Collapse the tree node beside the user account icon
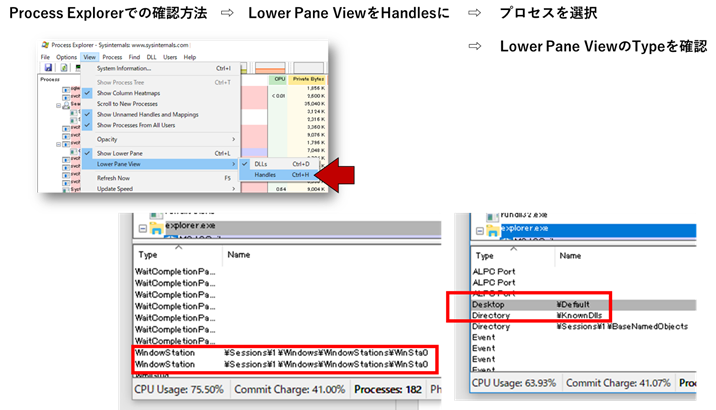 58,105
